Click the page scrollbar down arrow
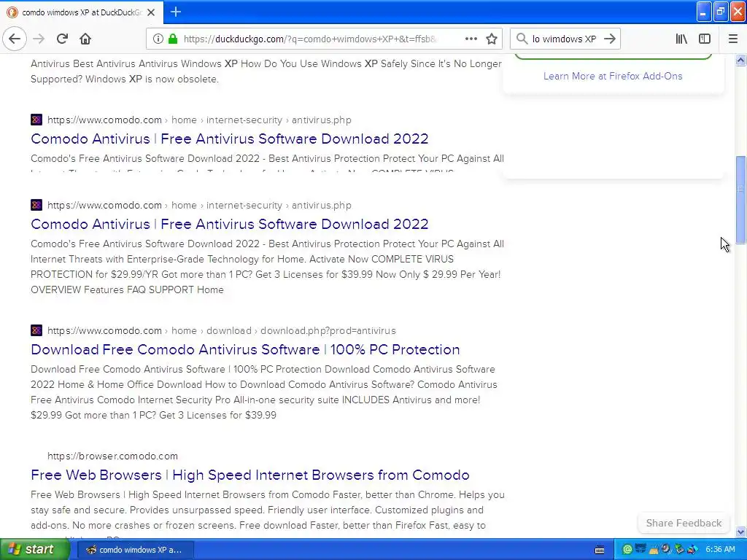This screenshot has width=747, height=560. pyautogui.click(x=741, y=532)
